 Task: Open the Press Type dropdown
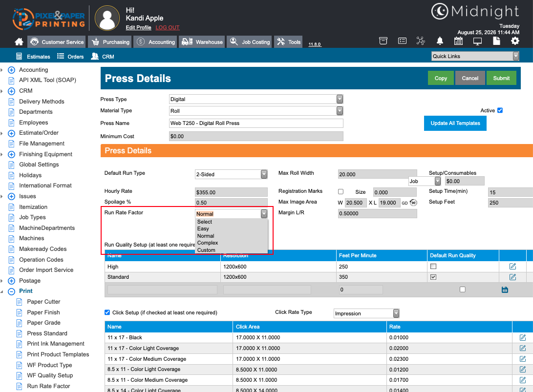coord(256,99)
